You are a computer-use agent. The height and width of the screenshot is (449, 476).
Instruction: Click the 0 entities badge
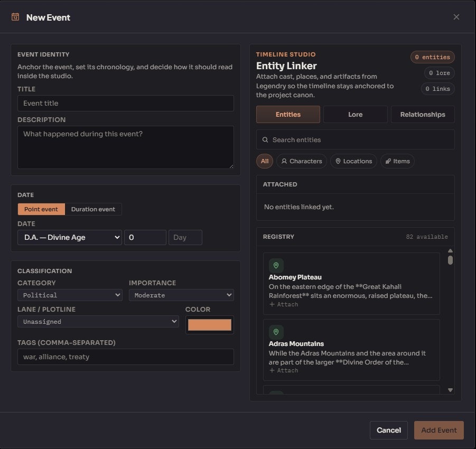pyautogui.click(x=432, y=57)
